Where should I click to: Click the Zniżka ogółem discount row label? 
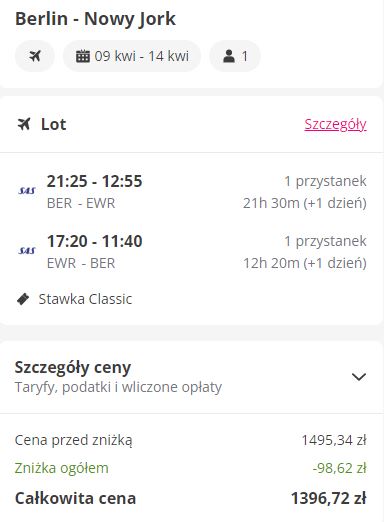pyautogui.click(x=62, y=468)
